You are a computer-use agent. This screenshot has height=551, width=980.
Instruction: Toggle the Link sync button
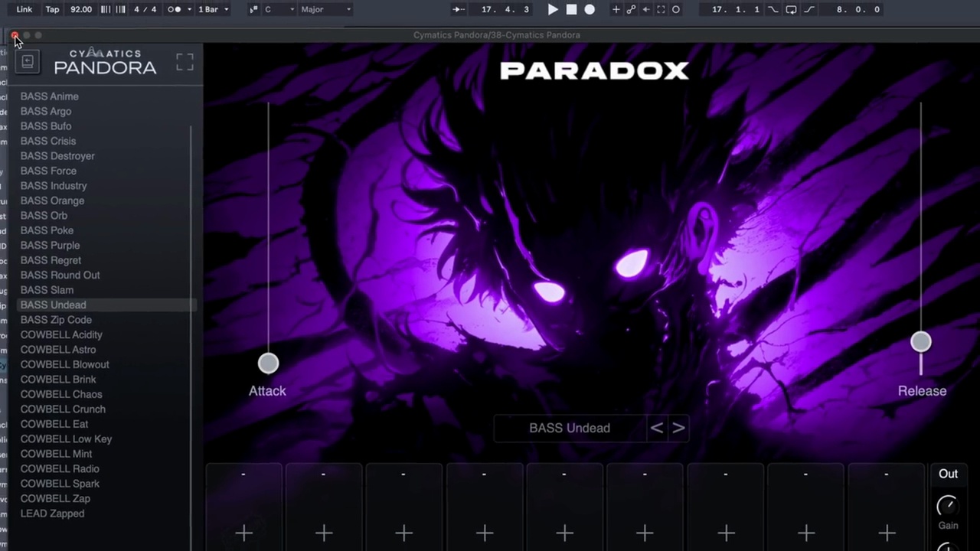coord(24,9)
